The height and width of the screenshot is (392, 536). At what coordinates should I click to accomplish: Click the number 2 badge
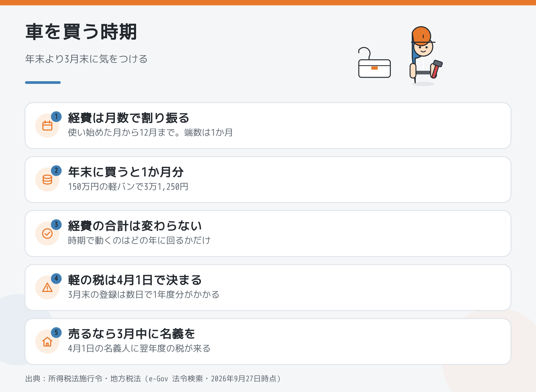tap(56, 171)
